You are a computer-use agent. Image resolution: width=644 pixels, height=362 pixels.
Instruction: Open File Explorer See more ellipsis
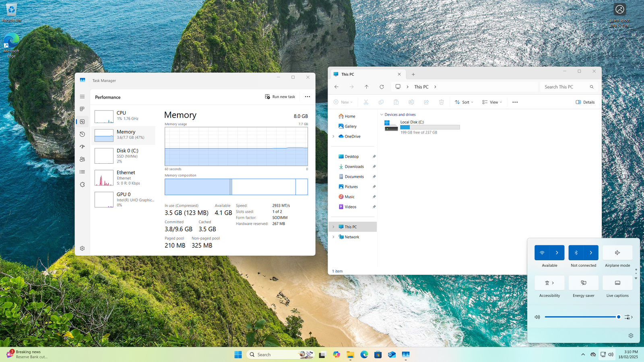tap(515, 102)
